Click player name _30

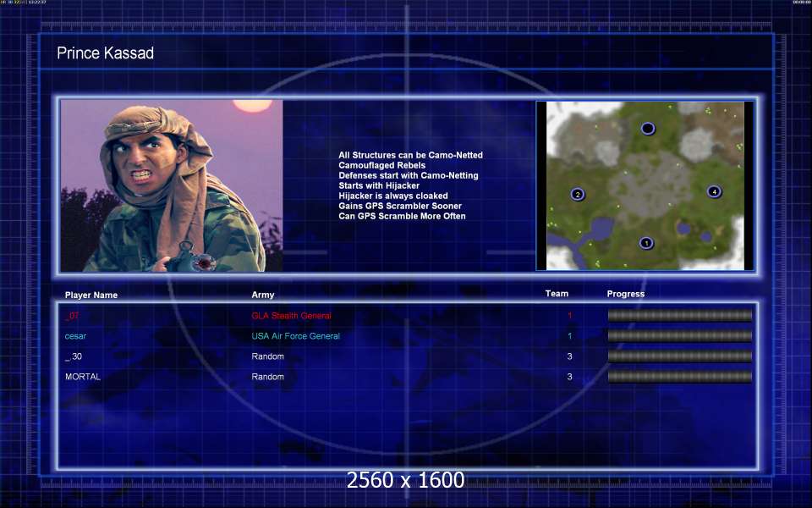coord(74,356)
